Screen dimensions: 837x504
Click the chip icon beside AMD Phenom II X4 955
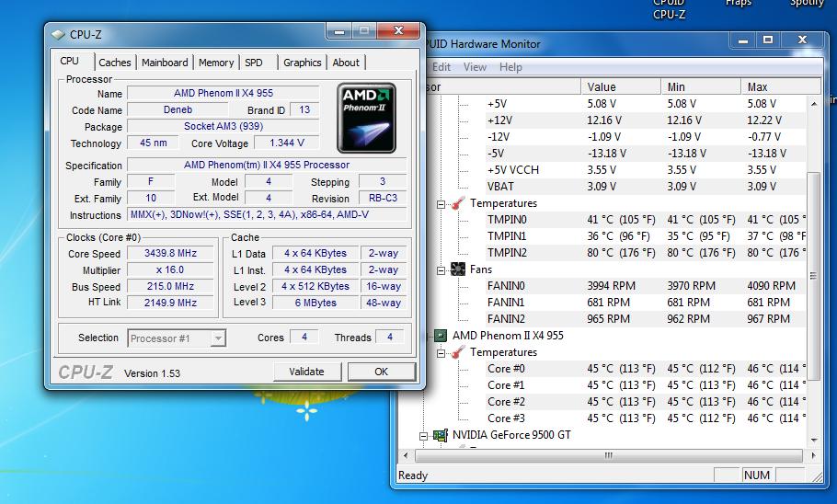click(x=440, y=336)
